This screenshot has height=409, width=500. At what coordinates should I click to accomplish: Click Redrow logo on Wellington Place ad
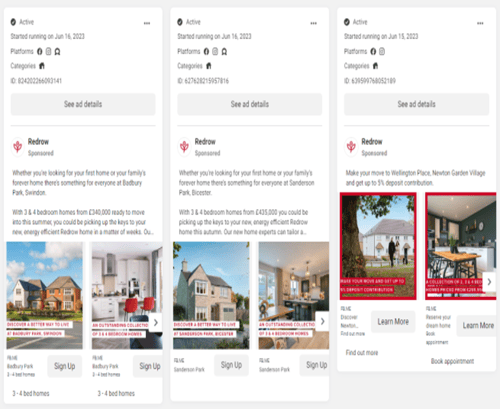(x=351, y=146)
